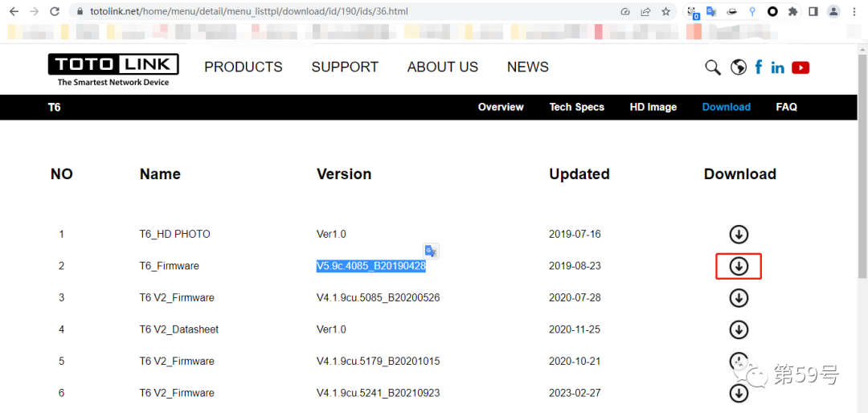868x413 pixels.
Task: Click the 2019-07-16 updated date
Action: tap(575, 234)
